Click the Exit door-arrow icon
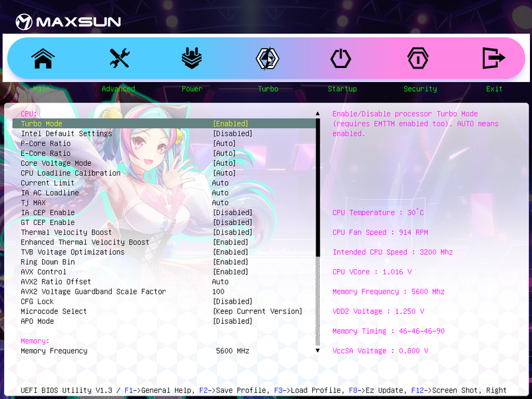532x399 pixels. [493, 59]
